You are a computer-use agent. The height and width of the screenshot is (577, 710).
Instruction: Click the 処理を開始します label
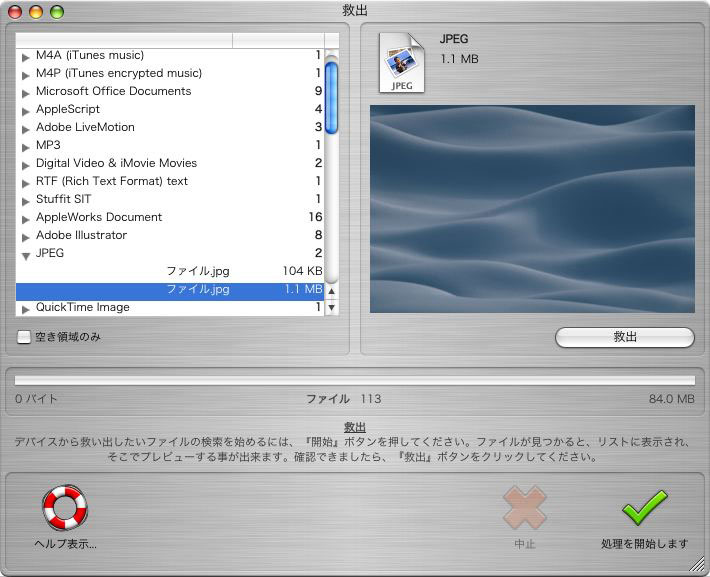[644, 543]
